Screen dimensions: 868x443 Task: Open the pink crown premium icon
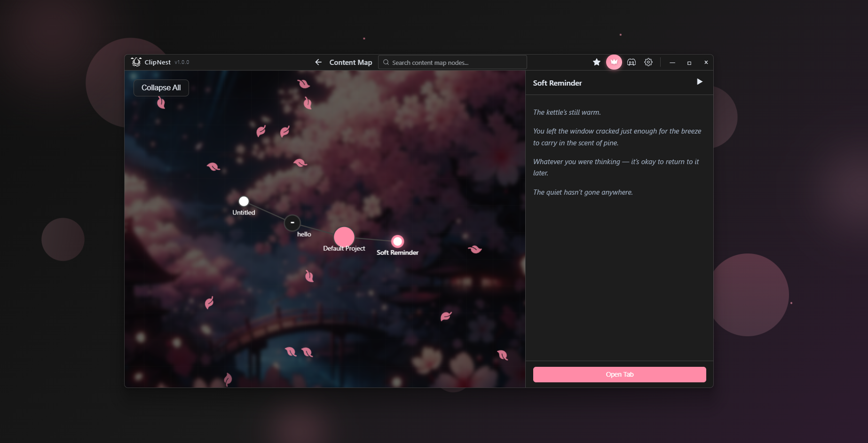click(614, 62)
